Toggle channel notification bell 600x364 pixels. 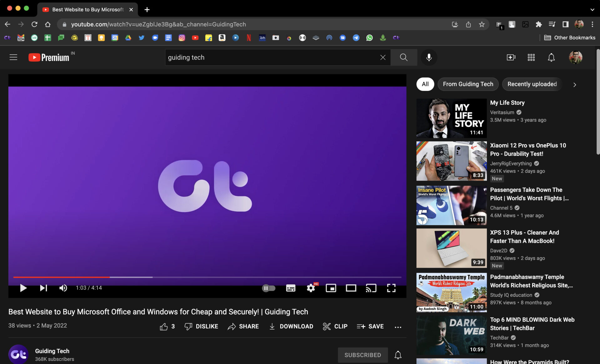coord(398,355)
